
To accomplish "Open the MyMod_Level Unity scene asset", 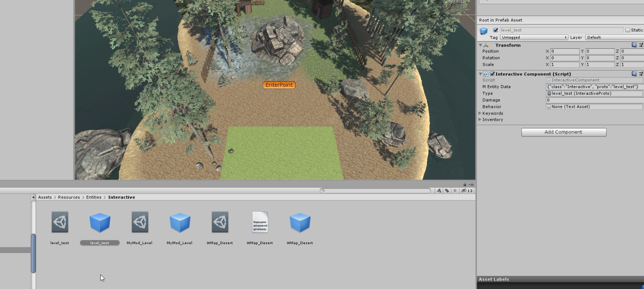I will click(x=140, y=222).
